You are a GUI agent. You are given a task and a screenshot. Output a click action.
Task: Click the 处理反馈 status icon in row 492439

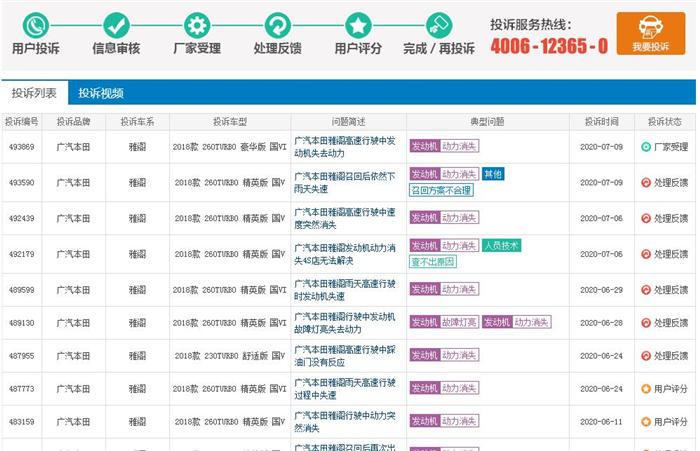[x=646, y=218]
